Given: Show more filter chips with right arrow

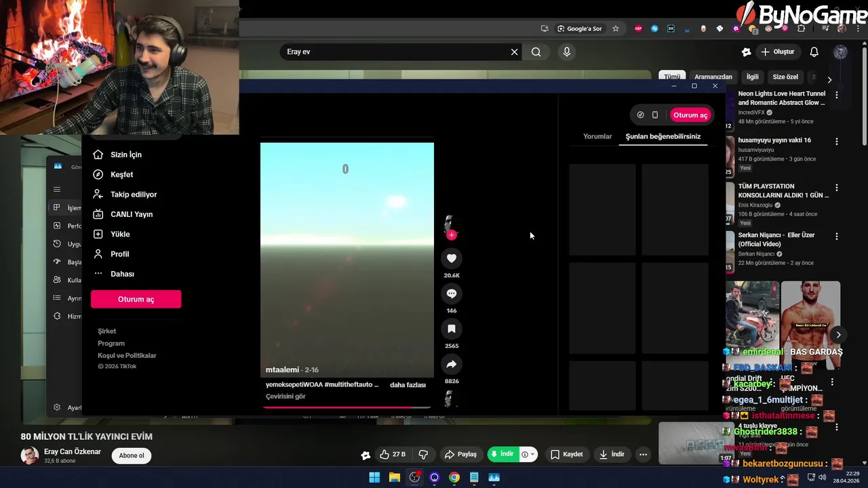Looking at the screenshot, I should click(829, 79).
